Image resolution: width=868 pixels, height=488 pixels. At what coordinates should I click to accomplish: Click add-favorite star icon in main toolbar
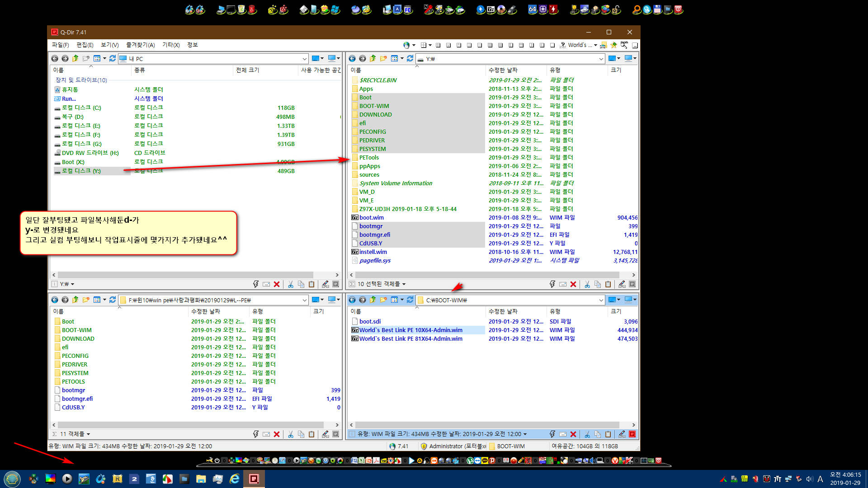(613, 45)
